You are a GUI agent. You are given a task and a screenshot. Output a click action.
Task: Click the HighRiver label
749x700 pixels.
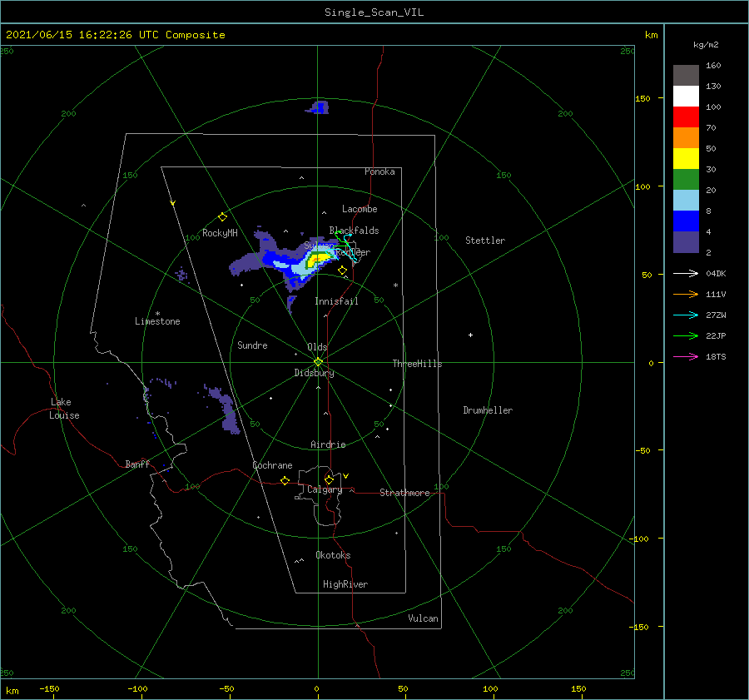pos(345,584)
